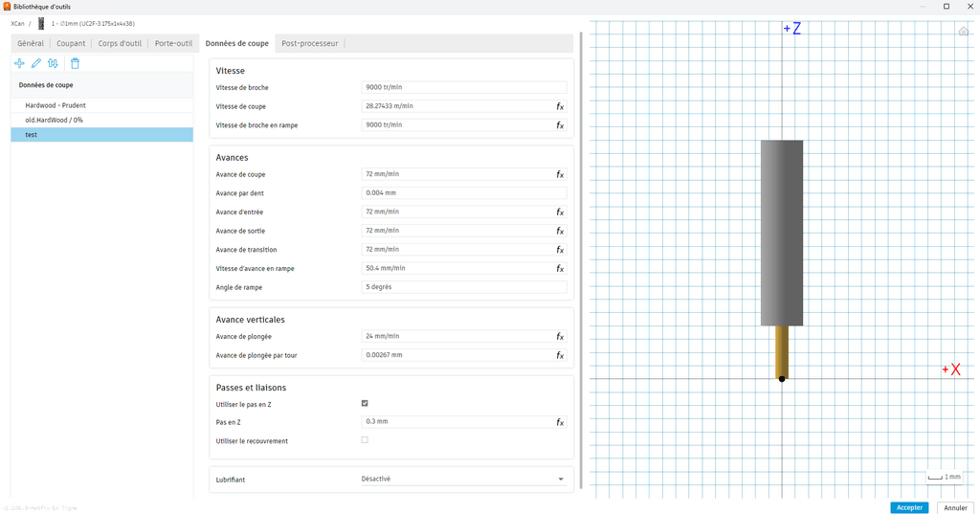Click the Bibliothèque d'outils app icon
Viewport: 980px width, 514px height.
pos(7,7)
